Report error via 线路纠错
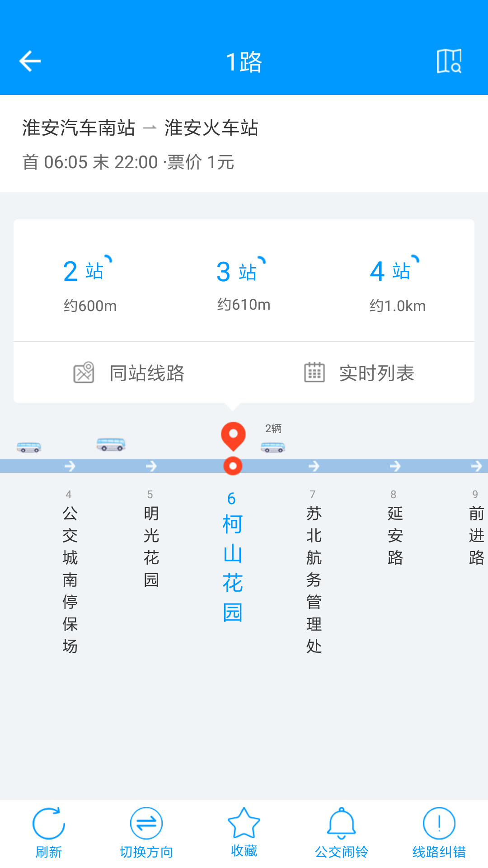 [x=439, y=833]
